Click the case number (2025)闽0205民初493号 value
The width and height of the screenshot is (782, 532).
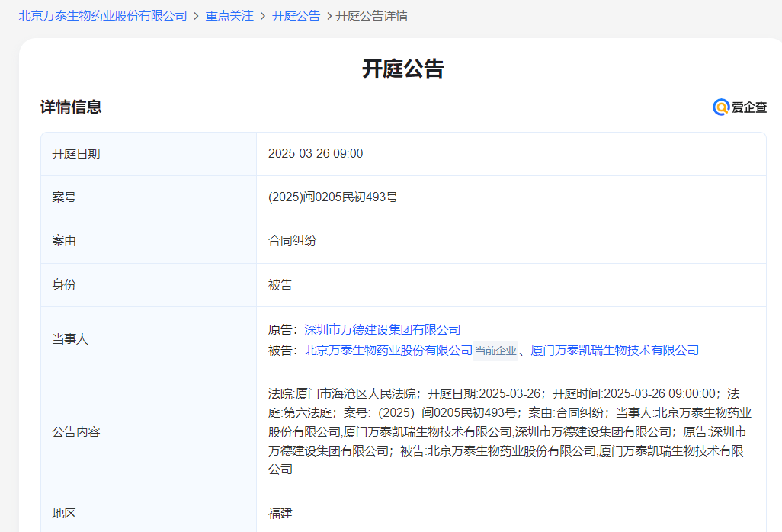point(332,197)
